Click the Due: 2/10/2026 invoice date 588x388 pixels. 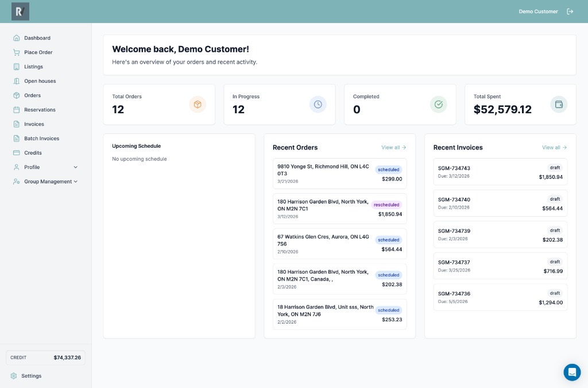tap(454, 207)
